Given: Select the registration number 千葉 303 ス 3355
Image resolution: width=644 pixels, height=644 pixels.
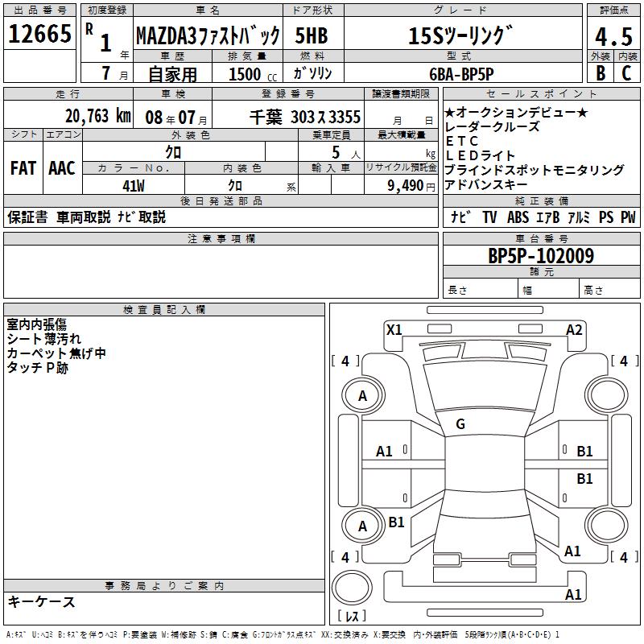Looking at the screenshot, I should tap(305, 118).
